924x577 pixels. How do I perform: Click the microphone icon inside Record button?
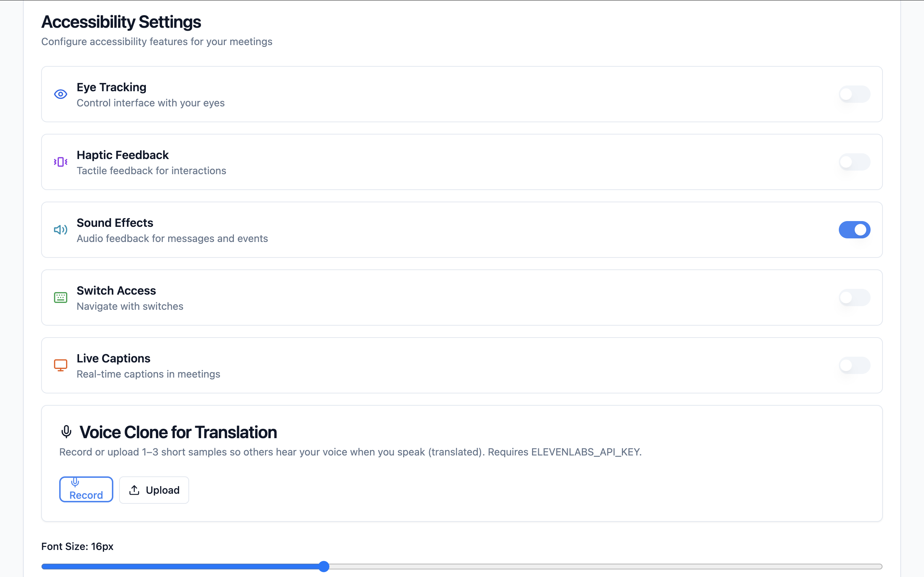coord(75,483)
